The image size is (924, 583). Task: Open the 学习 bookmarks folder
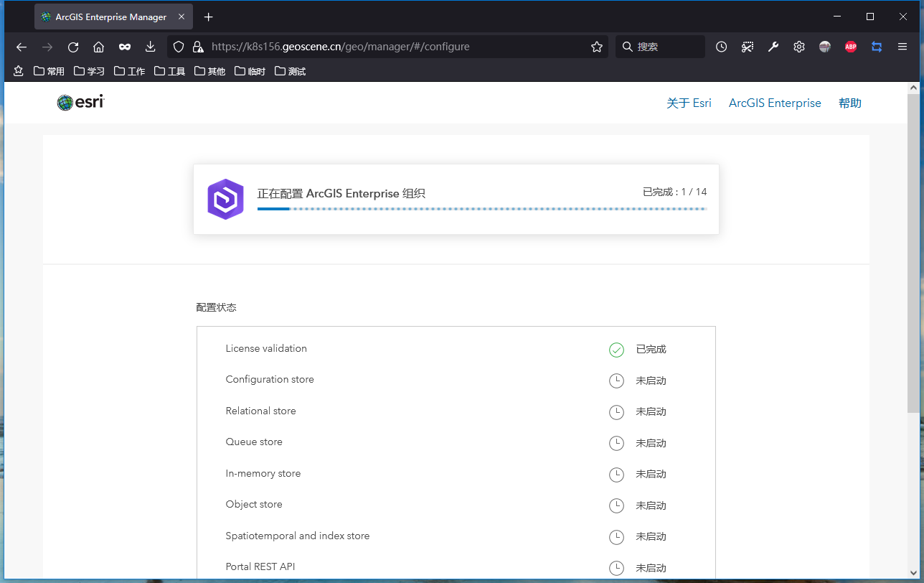[89, 71]
